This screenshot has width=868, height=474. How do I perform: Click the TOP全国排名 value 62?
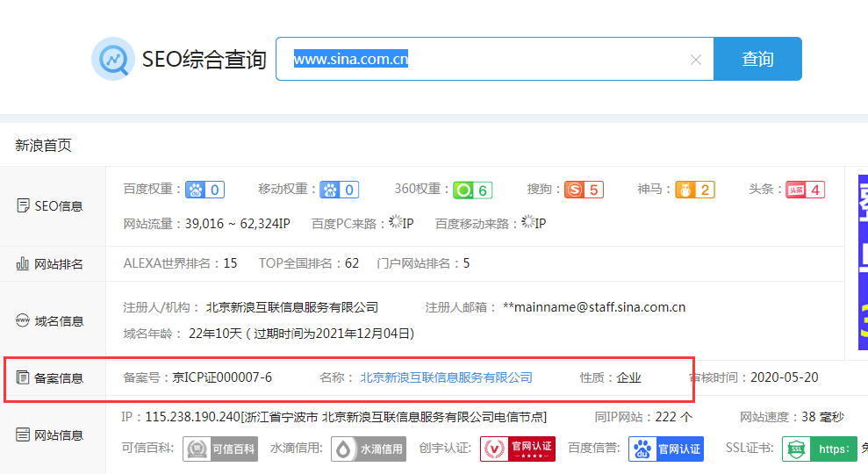352,263
